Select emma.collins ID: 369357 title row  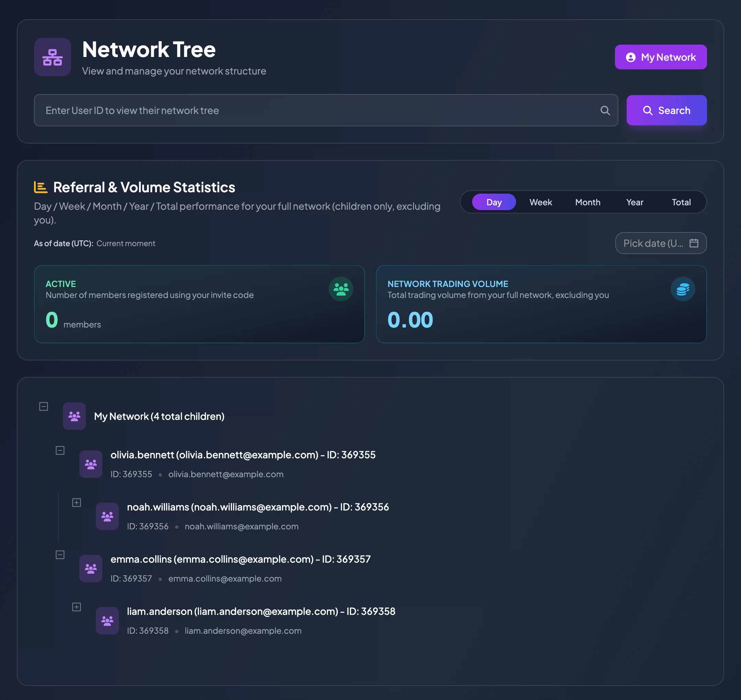[x=241, y=559]
